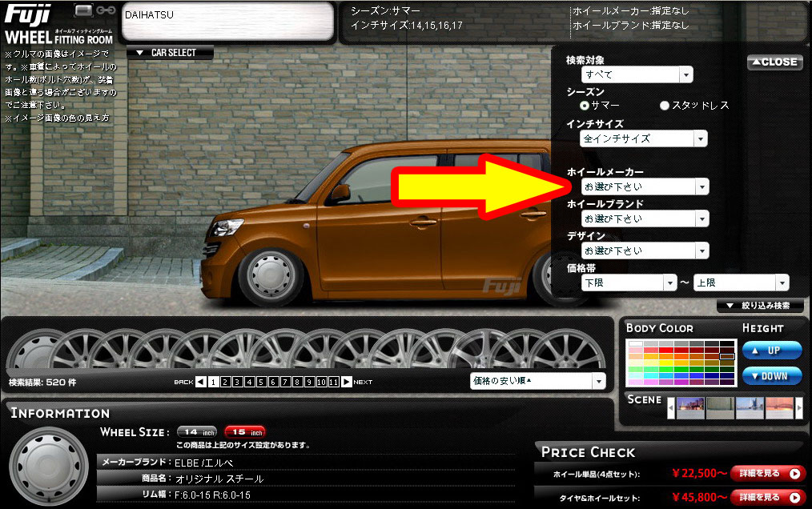
Task: Pick the selected brown body color swatch
Action: pos(727,357)
